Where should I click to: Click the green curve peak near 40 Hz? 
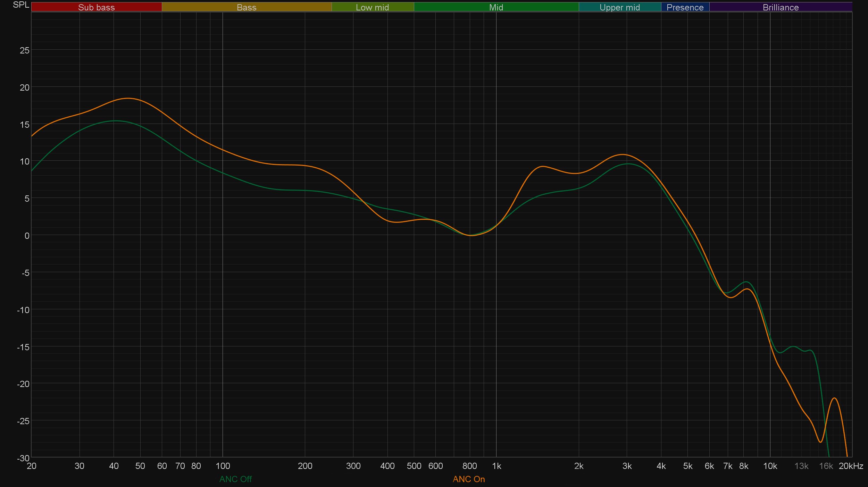click(116, 121)
